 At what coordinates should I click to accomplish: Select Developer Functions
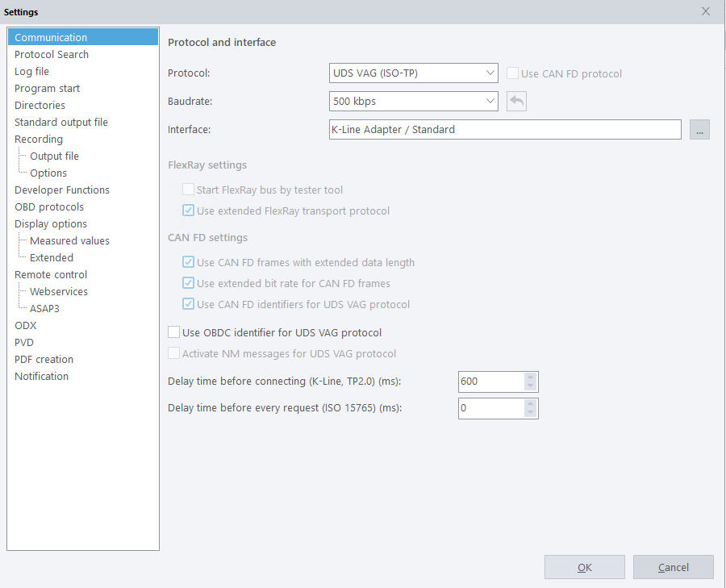click(x=62, y=190)
